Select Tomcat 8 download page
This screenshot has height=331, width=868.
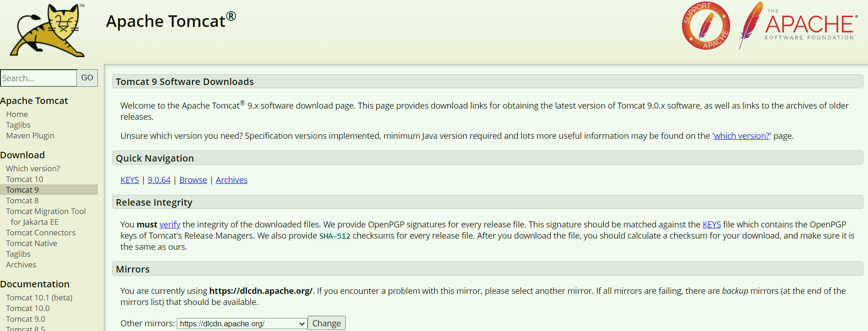point(22,201)
